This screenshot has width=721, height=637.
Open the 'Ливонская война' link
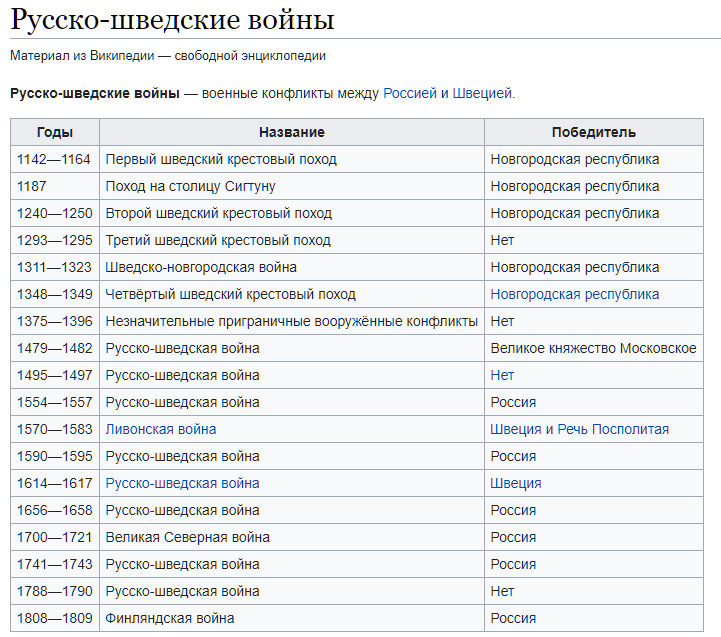161,429
